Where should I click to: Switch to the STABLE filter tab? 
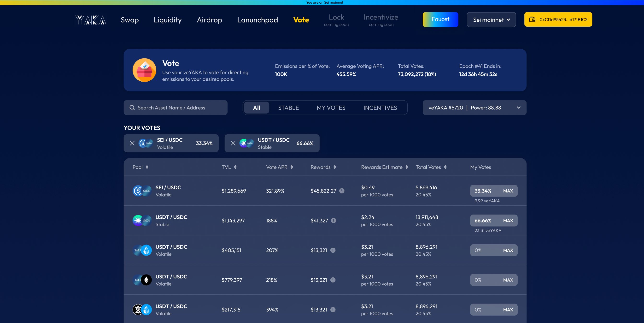(x=288, y=108)
